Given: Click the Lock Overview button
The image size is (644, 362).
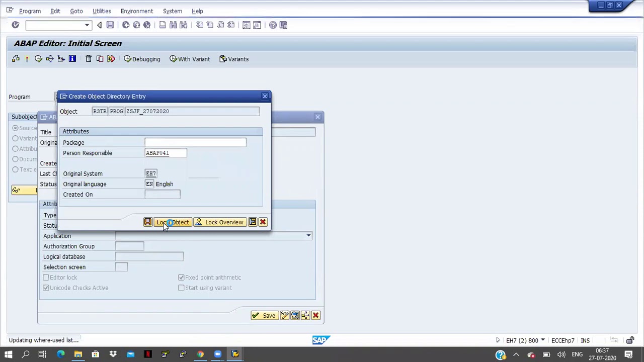Looking at the screenshot, I should (219, 222).
